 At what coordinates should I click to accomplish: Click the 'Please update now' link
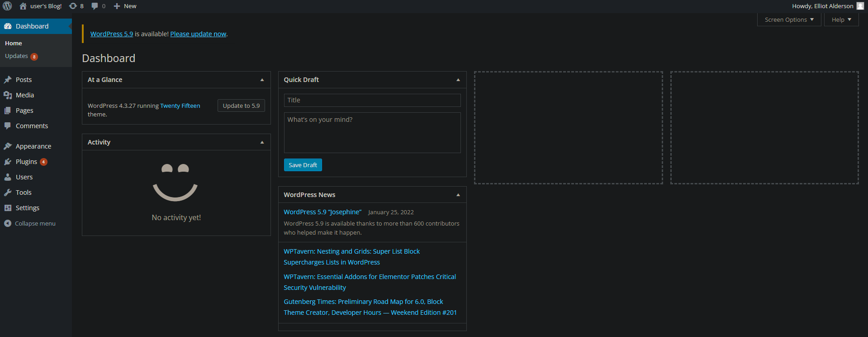click(198, 34)
